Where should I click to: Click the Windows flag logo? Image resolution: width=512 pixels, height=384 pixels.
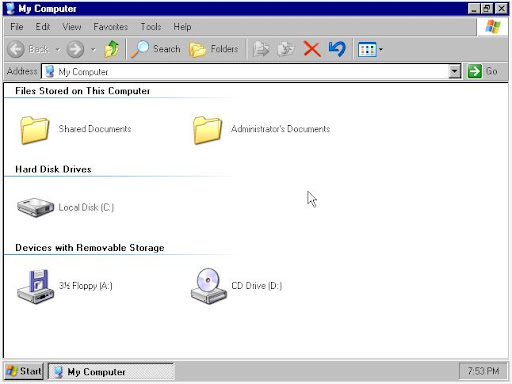point(493,27)
